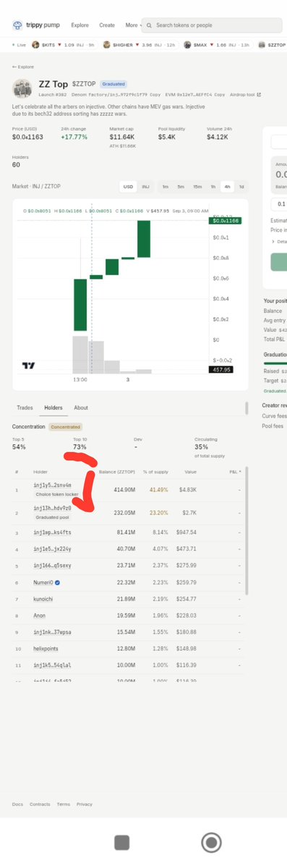Click the TradingView logo on chart
Image resolution: width=287 pixels, height=868 pixels.
(28, 366)
